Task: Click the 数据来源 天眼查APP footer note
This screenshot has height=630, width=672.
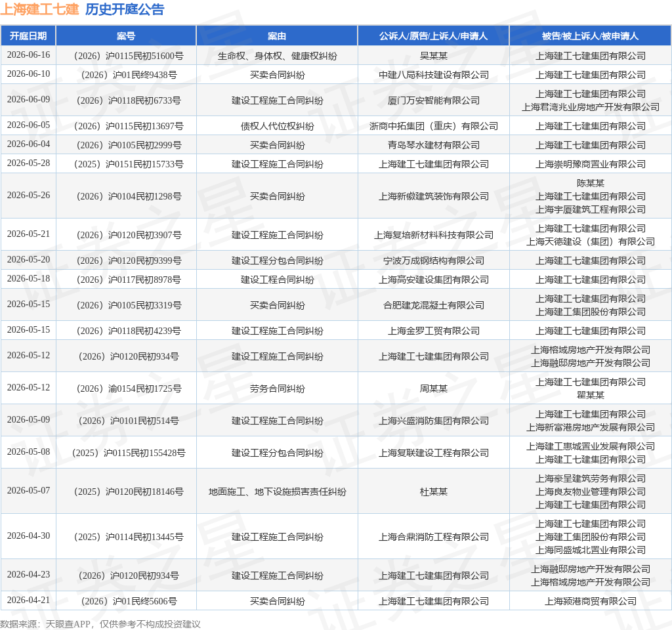Action: click(x=100, y=624)
